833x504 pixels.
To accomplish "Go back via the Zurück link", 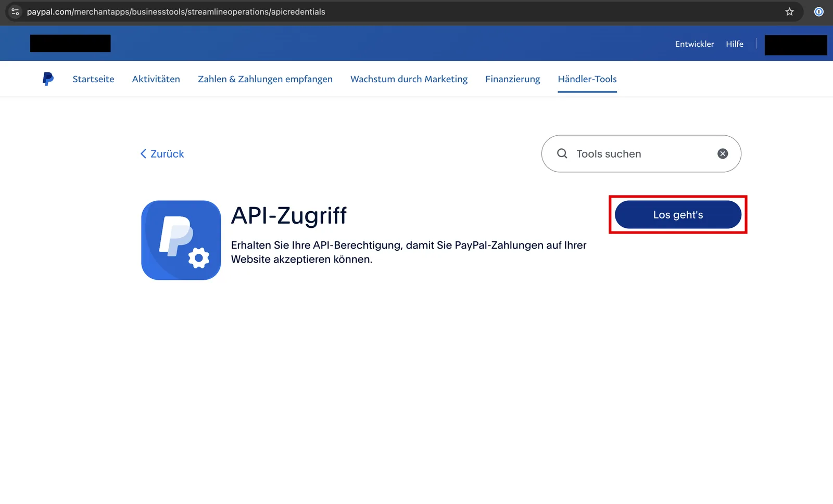I will [x=162, y=154].
